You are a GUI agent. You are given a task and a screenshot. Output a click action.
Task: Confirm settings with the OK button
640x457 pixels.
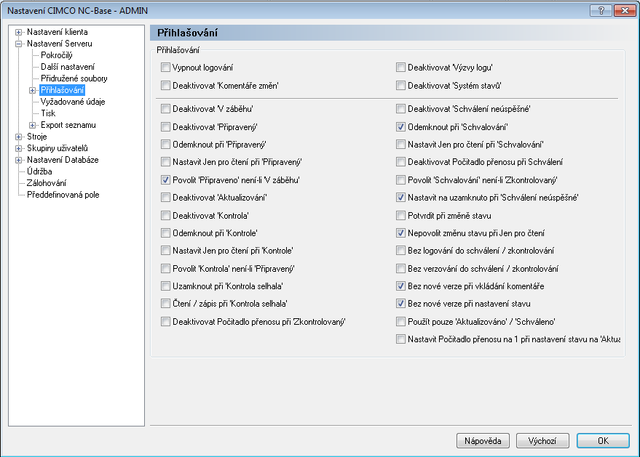603,441
